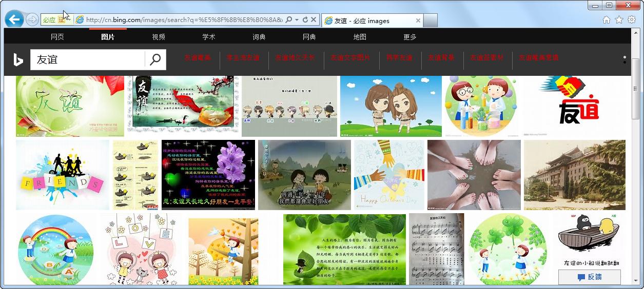
Task: Open the Maruko cartoon friends image
Action: tap(304, 175)
